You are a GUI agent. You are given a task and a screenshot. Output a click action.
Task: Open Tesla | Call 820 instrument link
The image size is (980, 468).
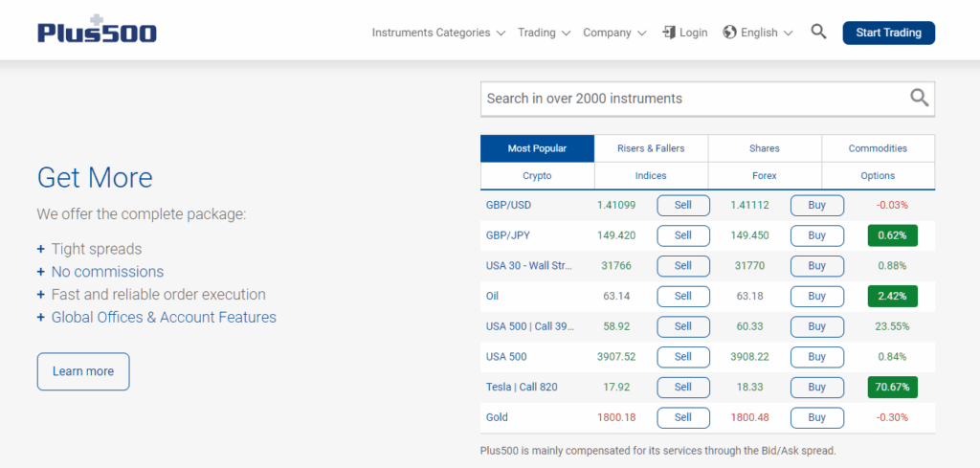[522, 388]
